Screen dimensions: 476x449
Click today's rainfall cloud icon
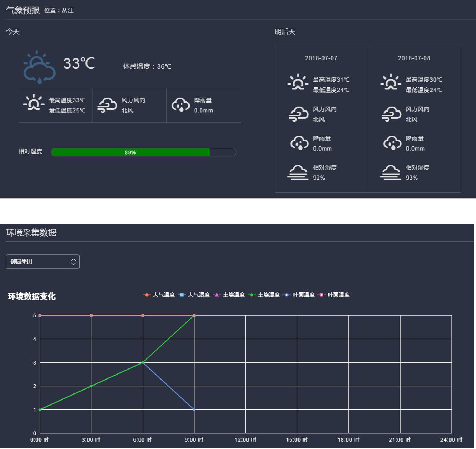point(180,105)
